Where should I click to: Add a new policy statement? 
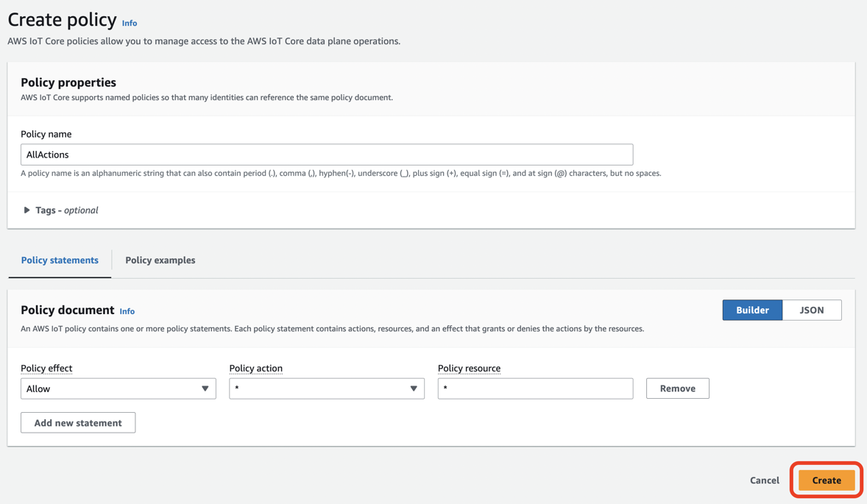[x=78, y=423]
